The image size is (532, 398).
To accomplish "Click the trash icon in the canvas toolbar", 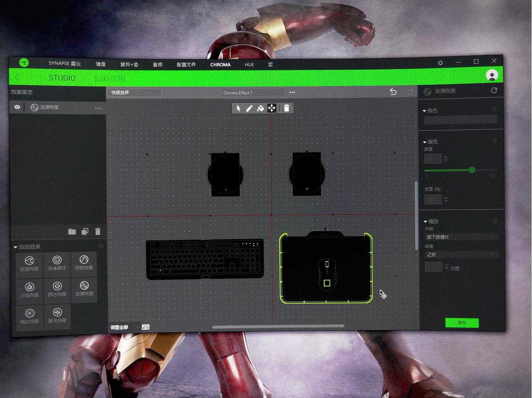I will tap(286, 108).
